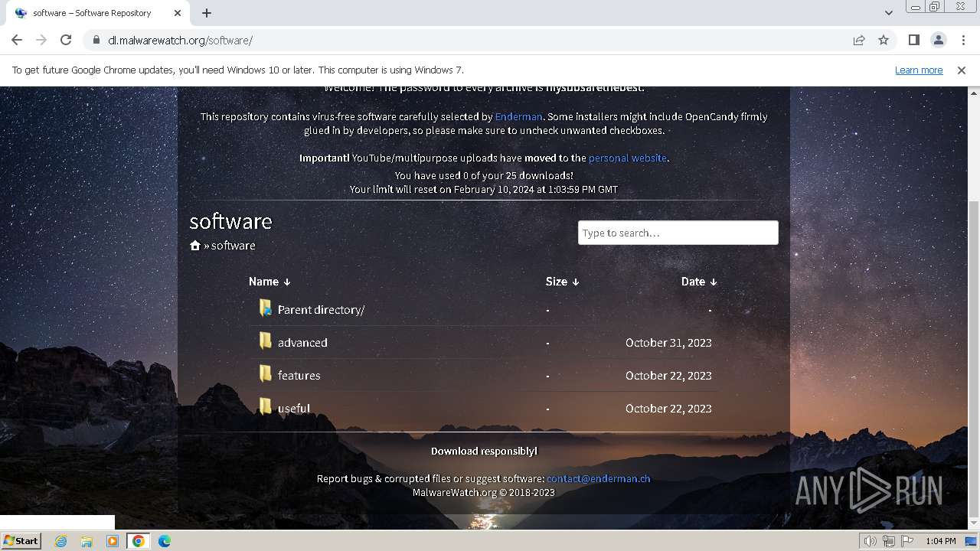Open volume control in tray
Viewport: 980px width, 551px height.
click(871, 541)
